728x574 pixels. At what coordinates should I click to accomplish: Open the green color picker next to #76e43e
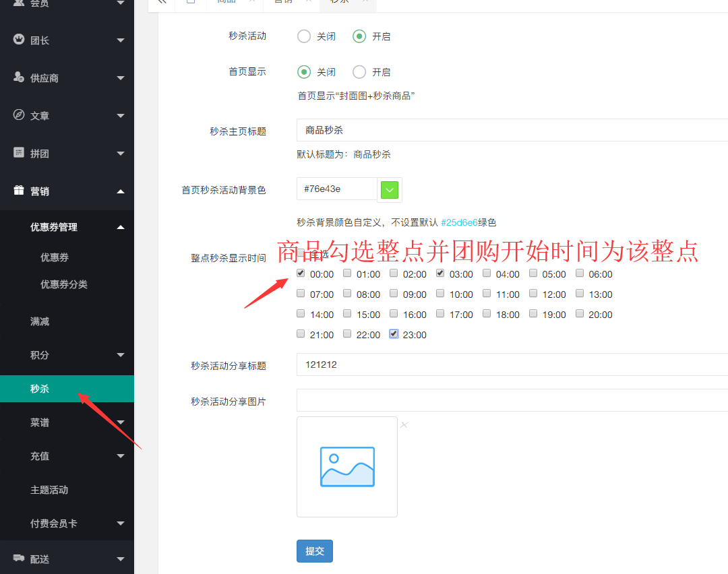pyautogui.click(x=390, y=190)
